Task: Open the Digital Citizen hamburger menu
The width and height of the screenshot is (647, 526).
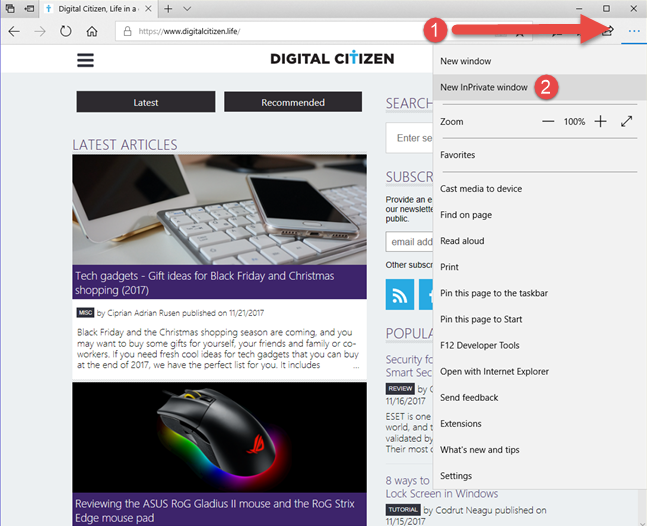Action: (86, 59)
